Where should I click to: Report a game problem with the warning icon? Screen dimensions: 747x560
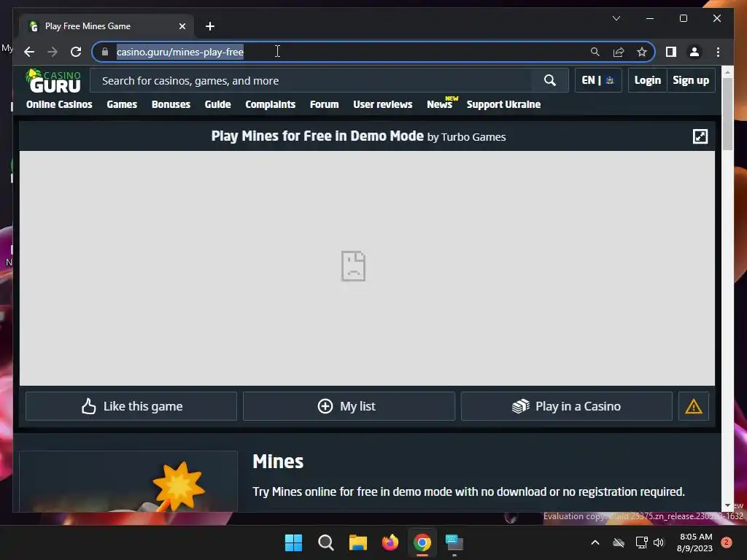pyautogui.click(x=694, y=406)
